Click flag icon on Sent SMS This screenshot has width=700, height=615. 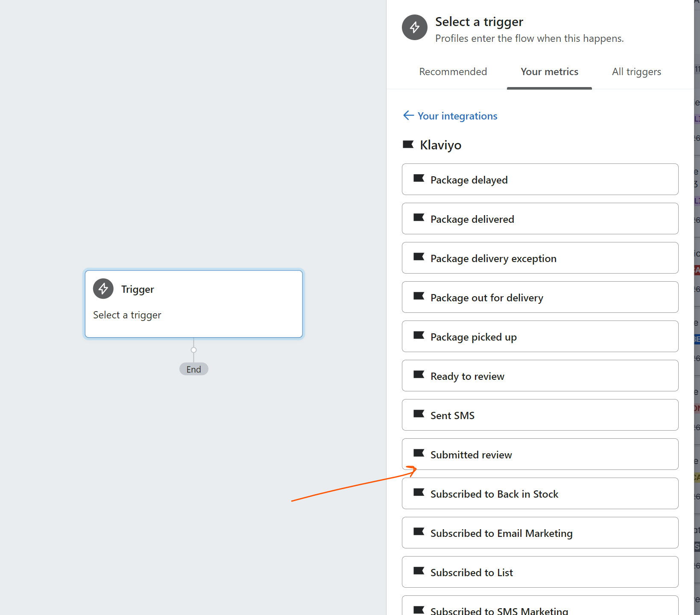click(x=419, y=414)
